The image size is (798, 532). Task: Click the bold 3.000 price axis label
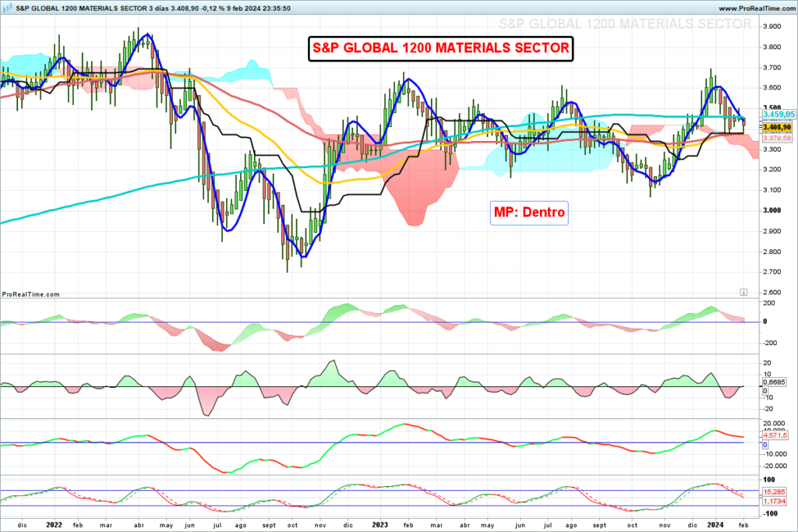[x=772, y=210]
